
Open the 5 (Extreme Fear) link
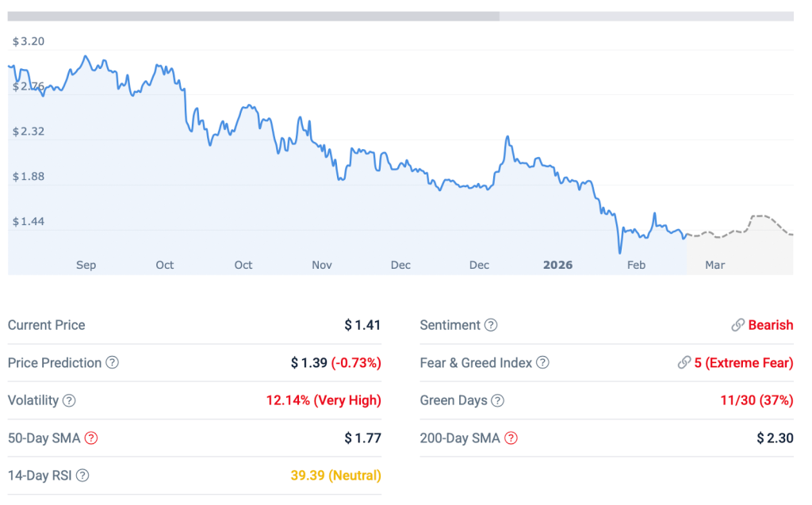point(744,362)
